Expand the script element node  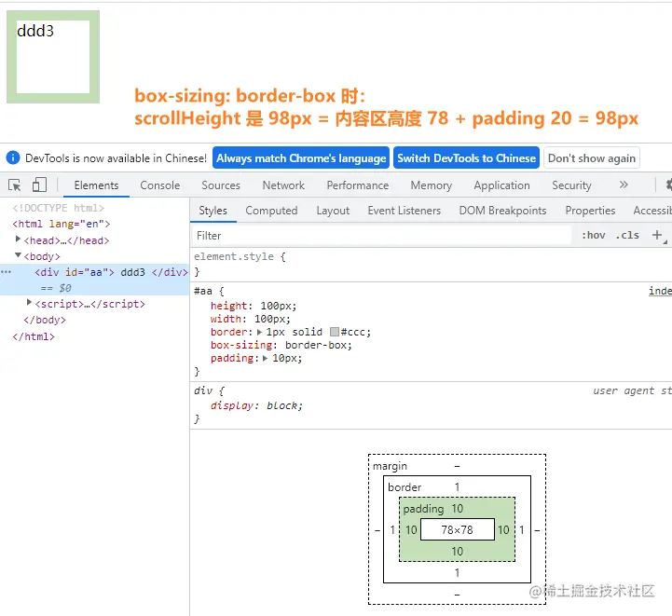tap(29, 303)
